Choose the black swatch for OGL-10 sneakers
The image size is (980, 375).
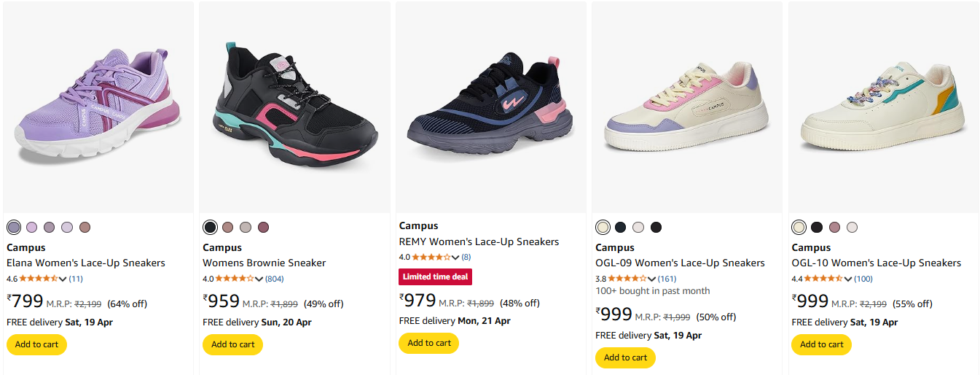point(816,228)
